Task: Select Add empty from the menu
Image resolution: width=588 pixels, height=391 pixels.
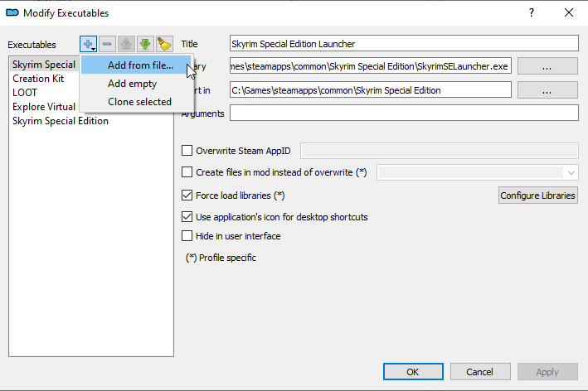Action: (132, 84)
